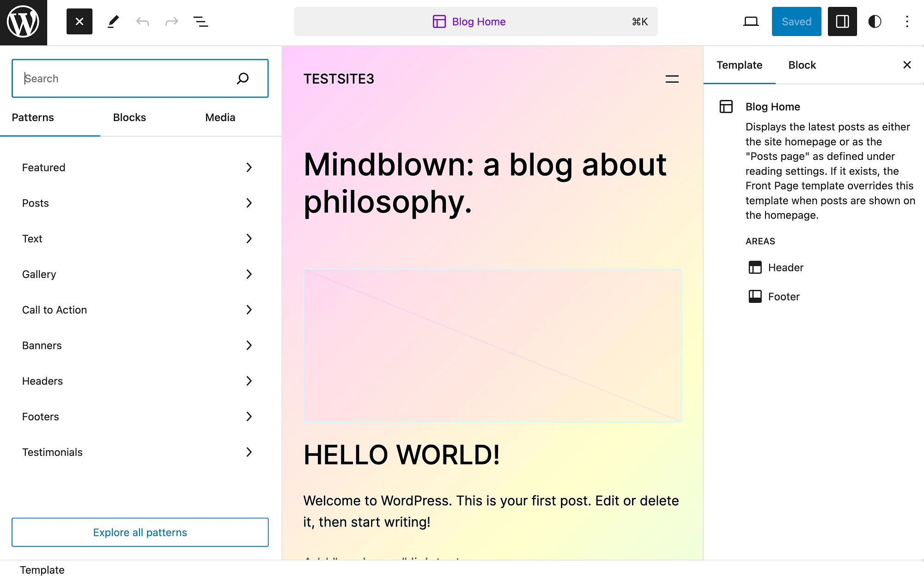Click the WordPress logo icon

click(23, 22)
